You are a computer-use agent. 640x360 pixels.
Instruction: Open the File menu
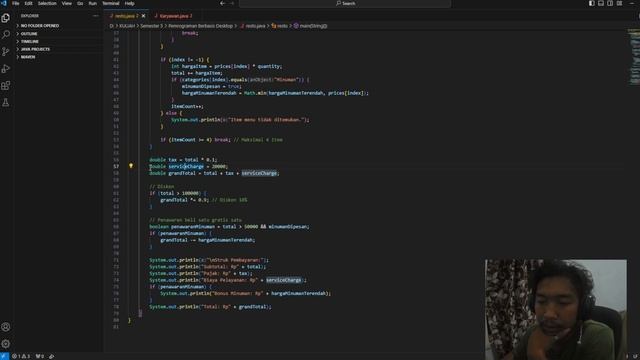[16, 3]
